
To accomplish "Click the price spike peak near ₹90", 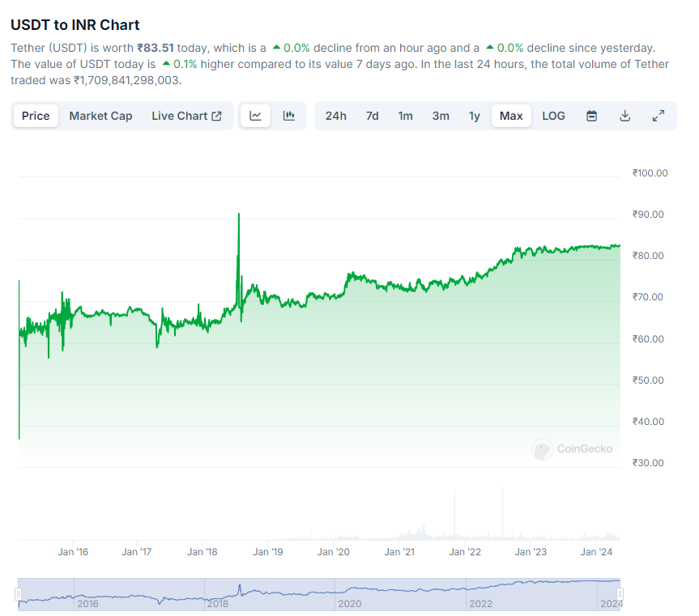I will (x=239, y=215).
